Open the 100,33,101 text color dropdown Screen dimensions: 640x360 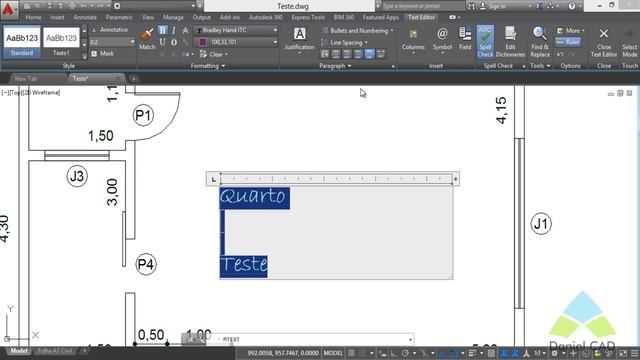[237, 42]
